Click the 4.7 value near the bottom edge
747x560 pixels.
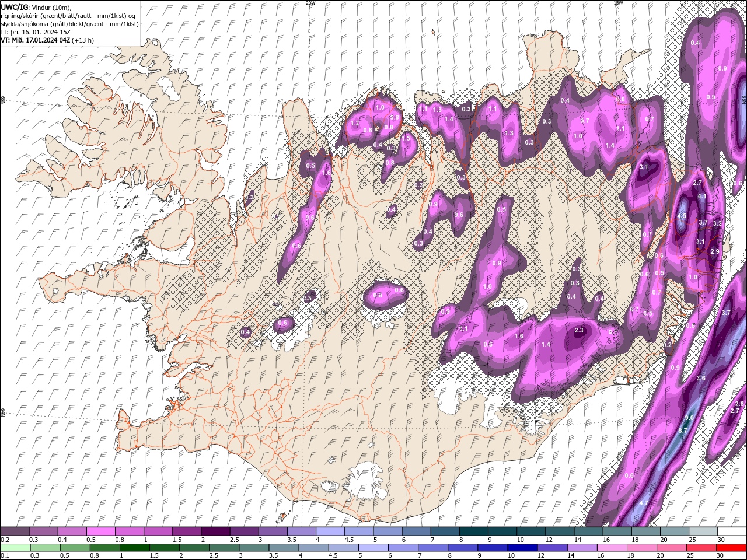tap(644, 502)
